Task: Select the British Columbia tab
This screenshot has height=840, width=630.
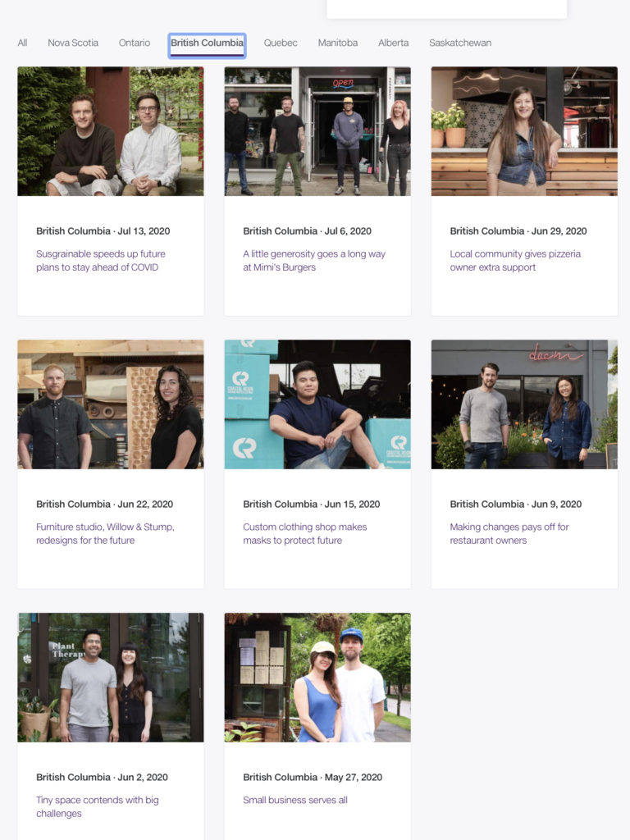Action: [x=207, y=43]
